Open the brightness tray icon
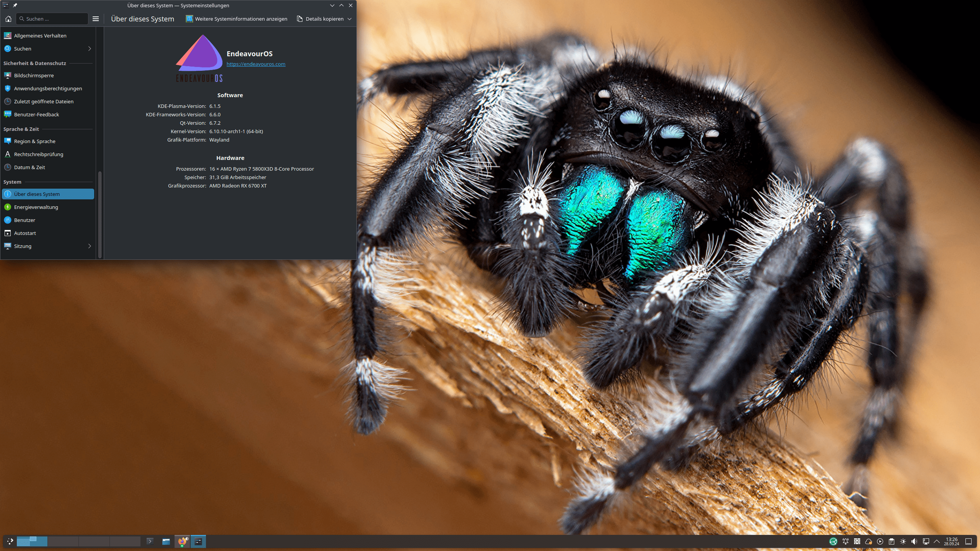 tap(903, 541)
